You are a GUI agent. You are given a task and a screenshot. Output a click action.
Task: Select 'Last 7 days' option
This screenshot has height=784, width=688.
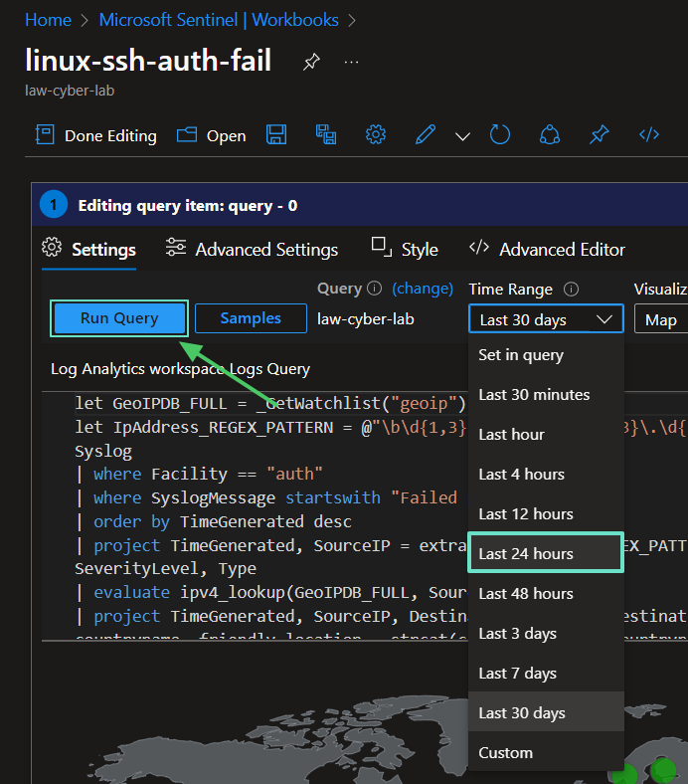coord(546,673)
